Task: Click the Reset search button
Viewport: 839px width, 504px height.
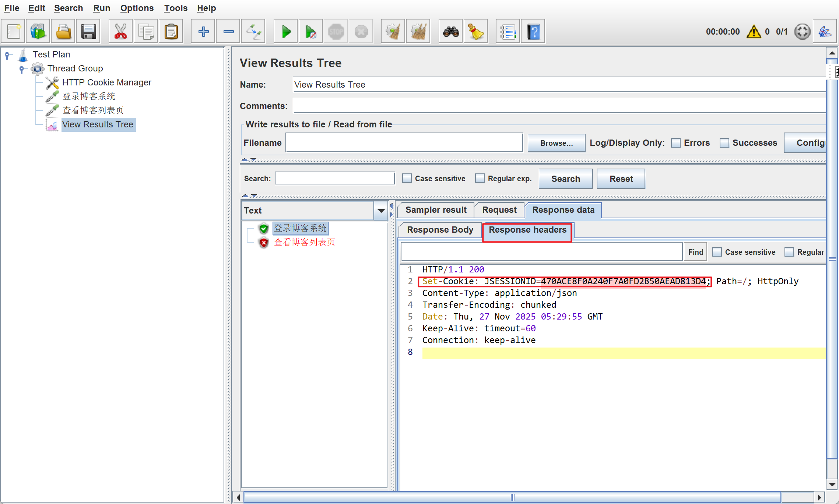Action: [621, 179]
